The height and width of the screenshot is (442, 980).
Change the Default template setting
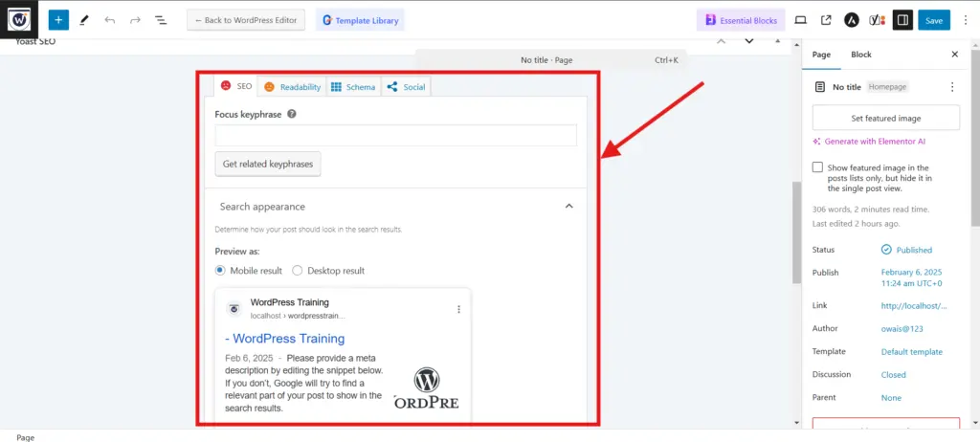point(912,352)
